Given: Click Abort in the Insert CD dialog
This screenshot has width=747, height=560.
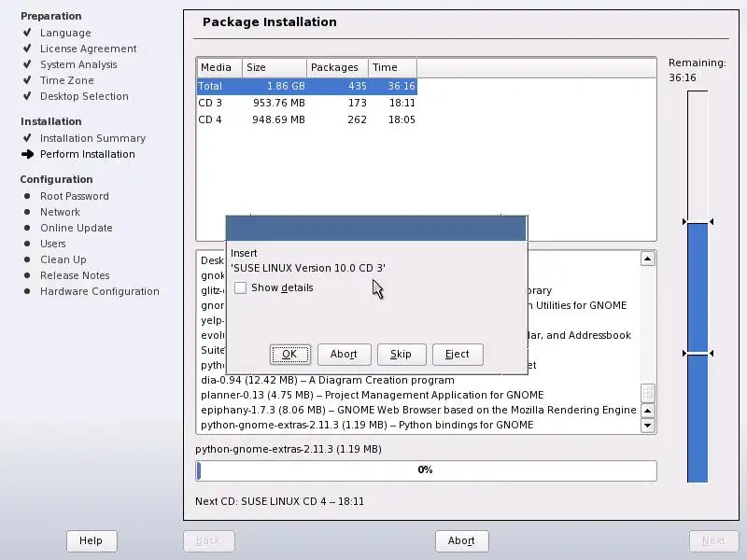Looking at the screenshot, I should pyautogui.click(x=344, y=355).
